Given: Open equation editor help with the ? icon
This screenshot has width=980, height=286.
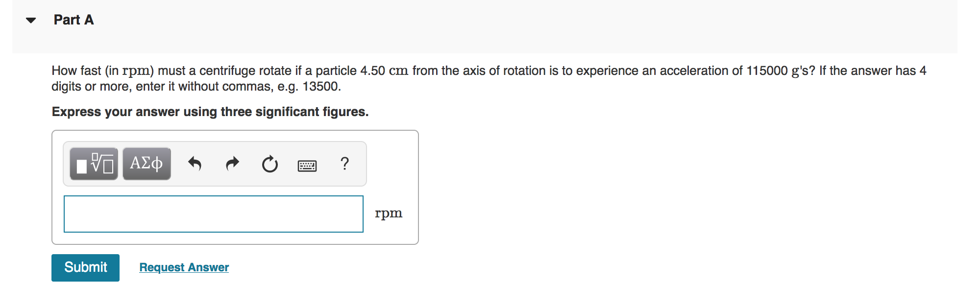Looking at the screenshot, I should point(344,164).
